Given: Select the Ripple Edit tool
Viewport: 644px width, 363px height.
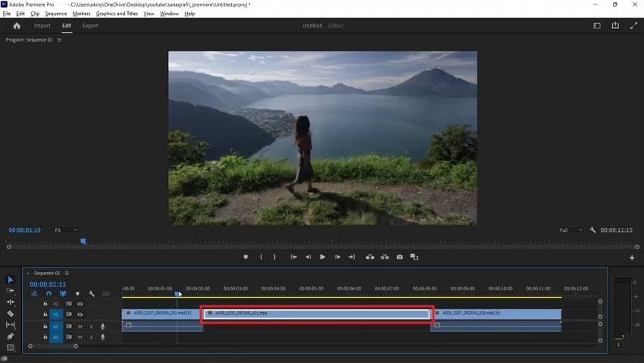Looking at the screenshot, I should point(11,302).
